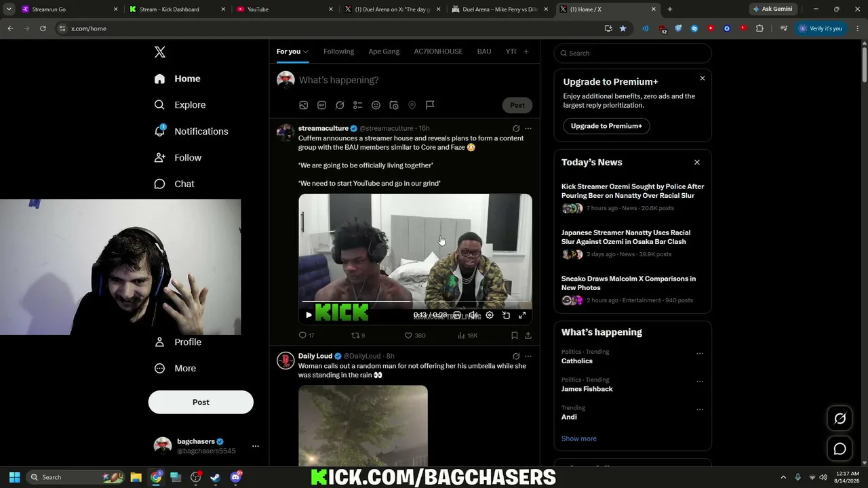Enter fullscreen on the Kick video
Image resolution: width=868 pixels, height=488 pixels.
pos(522,315)
